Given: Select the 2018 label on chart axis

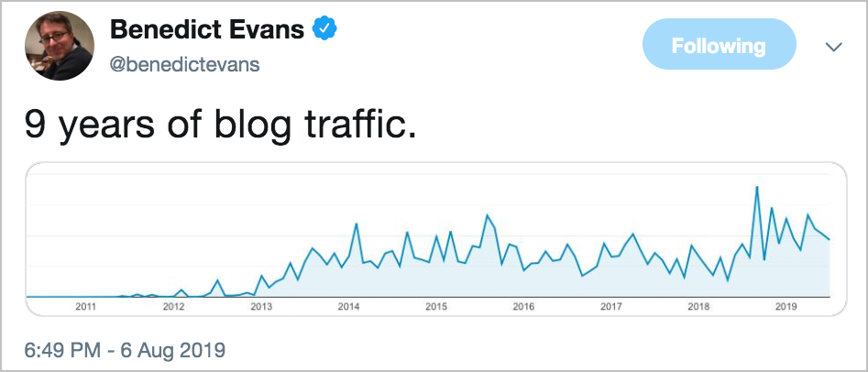Looking at the screenshot, I should (698, 307).
